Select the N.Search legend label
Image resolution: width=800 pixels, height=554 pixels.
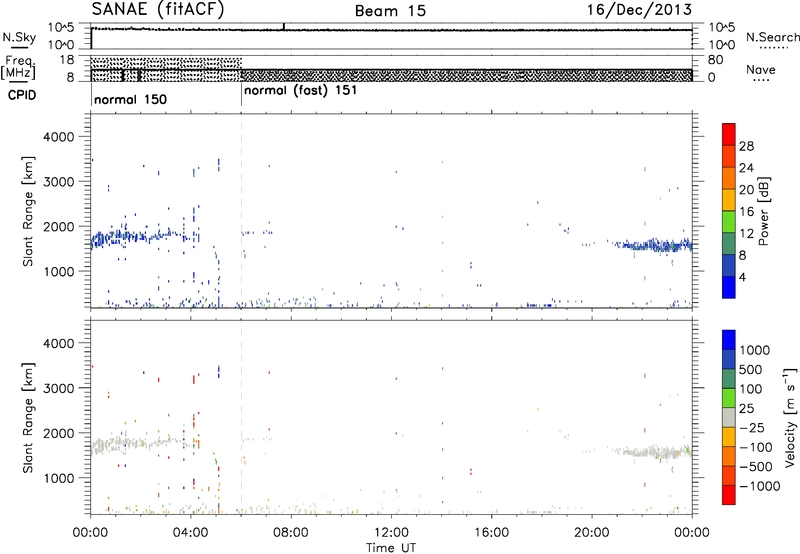click(773, 37)
